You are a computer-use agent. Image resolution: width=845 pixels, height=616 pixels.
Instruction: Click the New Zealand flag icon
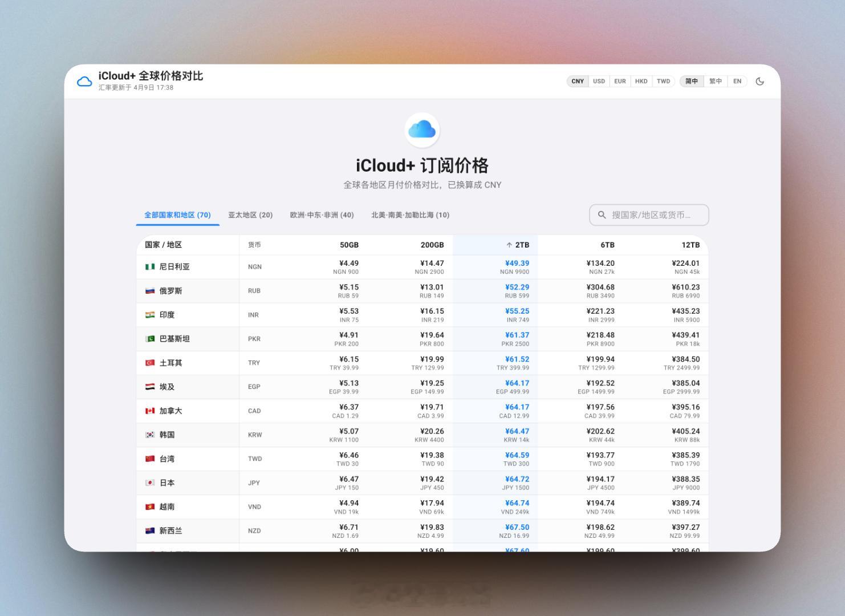[150, 530]
